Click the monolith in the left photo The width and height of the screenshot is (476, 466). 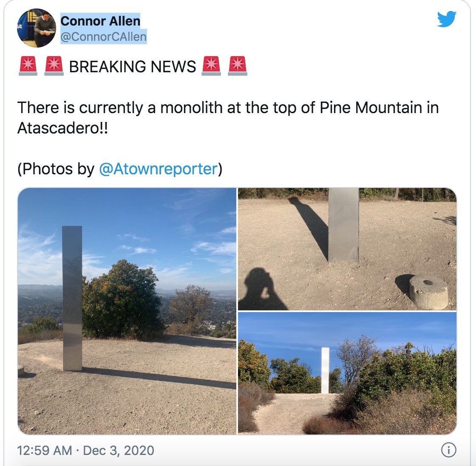click(x=72, y=298)
